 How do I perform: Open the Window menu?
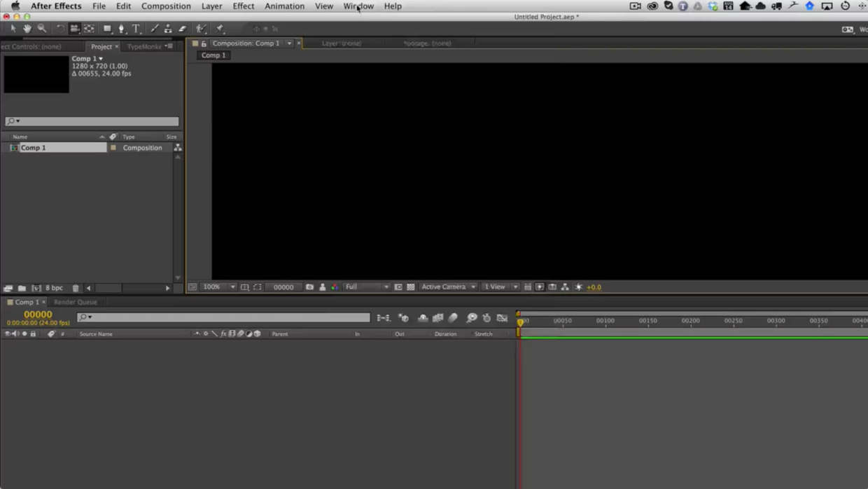358,6
